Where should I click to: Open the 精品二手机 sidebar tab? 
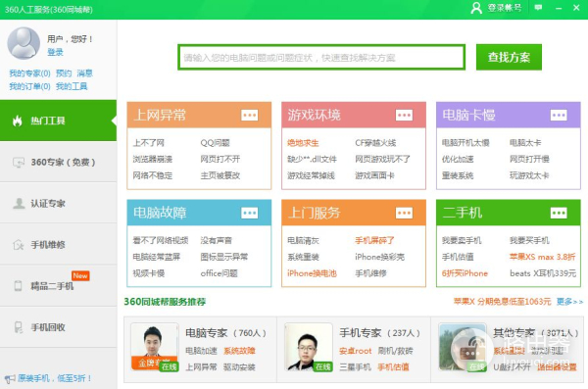(58, 286)
